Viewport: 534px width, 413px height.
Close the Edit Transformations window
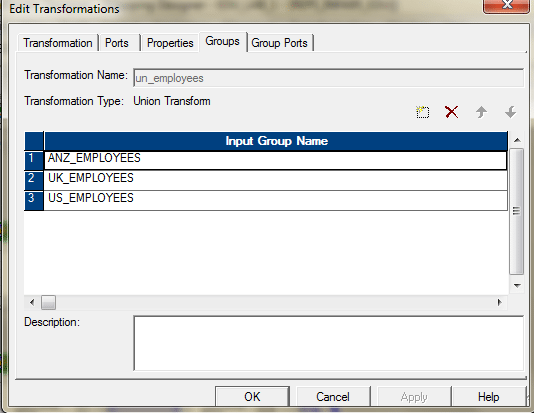tap(506, 5)
